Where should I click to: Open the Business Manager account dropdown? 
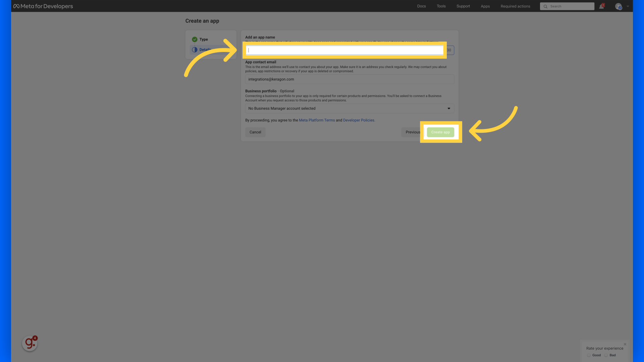(x=350, y=109)
